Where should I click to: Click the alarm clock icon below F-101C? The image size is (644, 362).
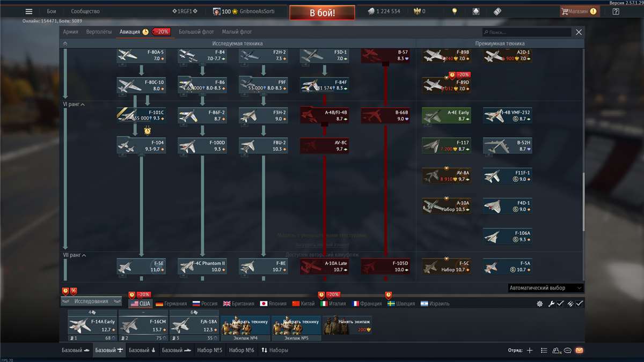(x=147, y=130)
